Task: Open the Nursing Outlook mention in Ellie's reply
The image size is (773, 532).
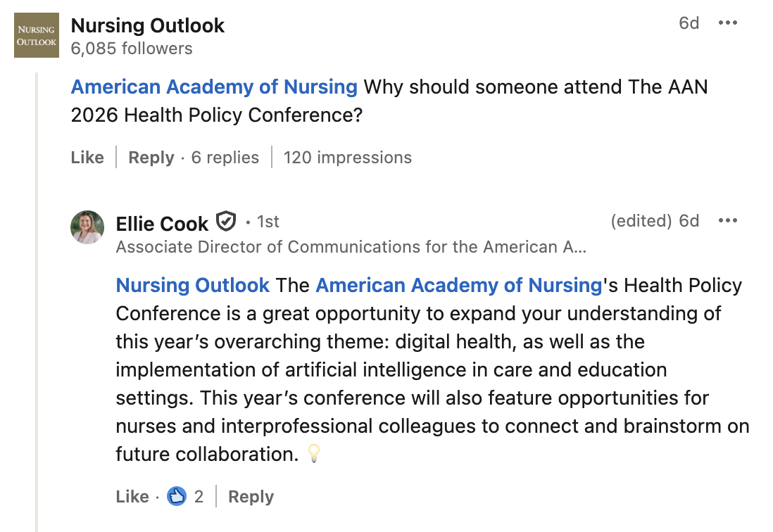Action: click(193, 285)
